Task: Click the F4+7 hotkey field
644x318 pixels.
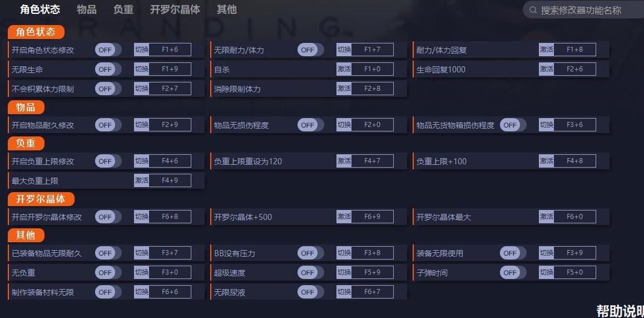Action: pyautogui.click(x=373, y=161)
